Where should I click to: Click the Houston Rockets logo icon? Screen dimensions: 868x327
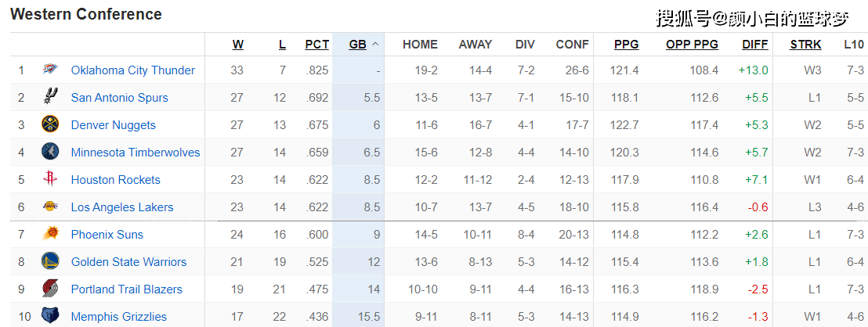pyautogui.click(x=50, y=180)
